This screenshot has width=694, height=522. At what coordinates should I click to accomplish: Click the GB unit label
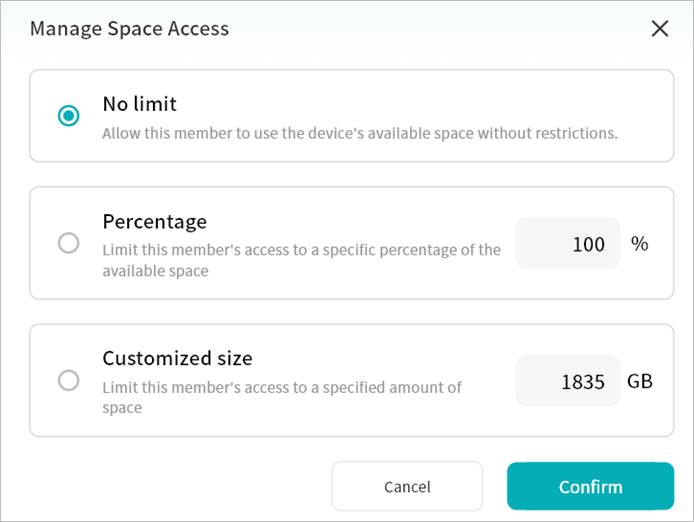click(x=639, y=381)
